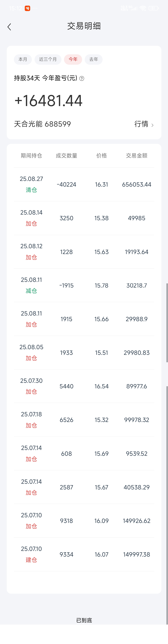Tap the orange app notification icon
Viewport: 168px width, 644px height.
27,8
